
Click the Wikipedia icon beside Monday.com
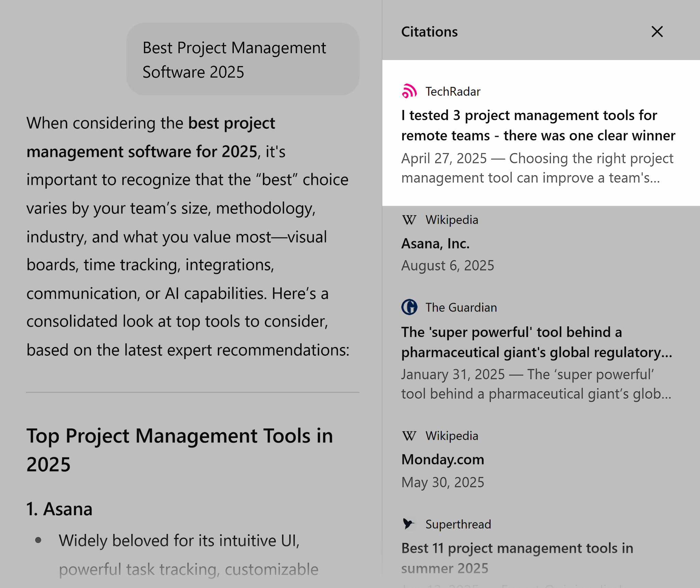(x=409, y=436)
